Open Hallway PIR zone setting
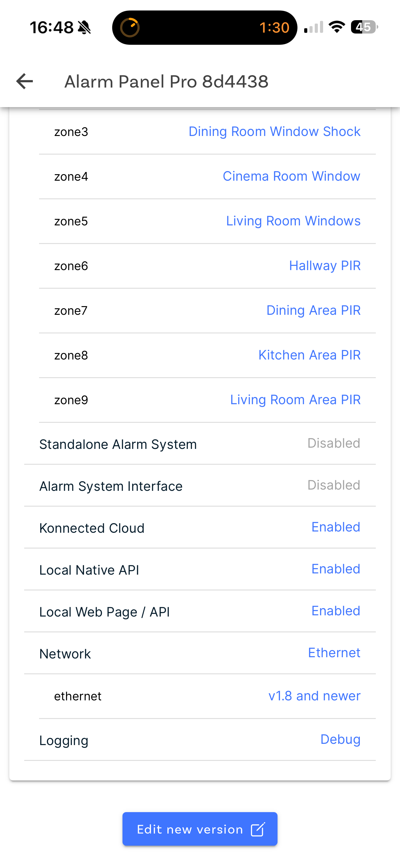400x868 pixels. (325, 266)
